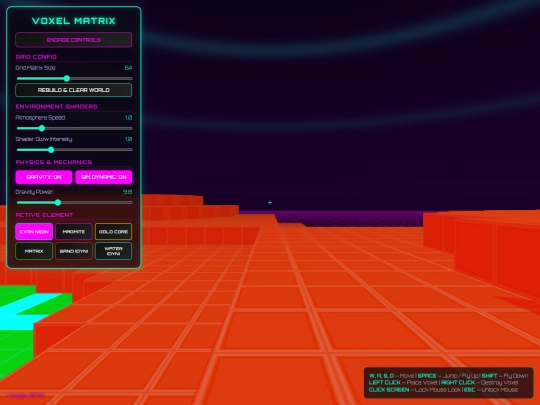
Task: Adjust the Grid Matrix Size slider
Action: pyautogui.click(x=74, y=79)
